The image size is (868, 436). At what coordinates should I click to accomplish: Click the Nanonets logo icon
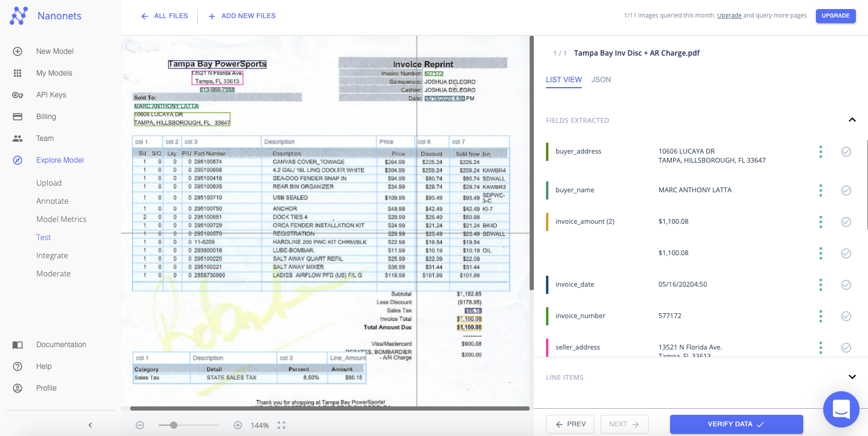coord(19,16)
